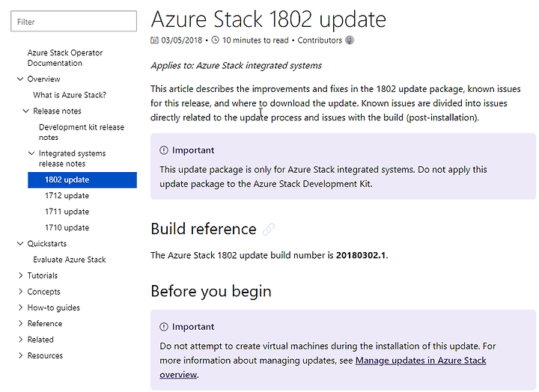Collapse the Release notes chevron
The height and width of the screenshot is (392, 539).
(25, 111)
